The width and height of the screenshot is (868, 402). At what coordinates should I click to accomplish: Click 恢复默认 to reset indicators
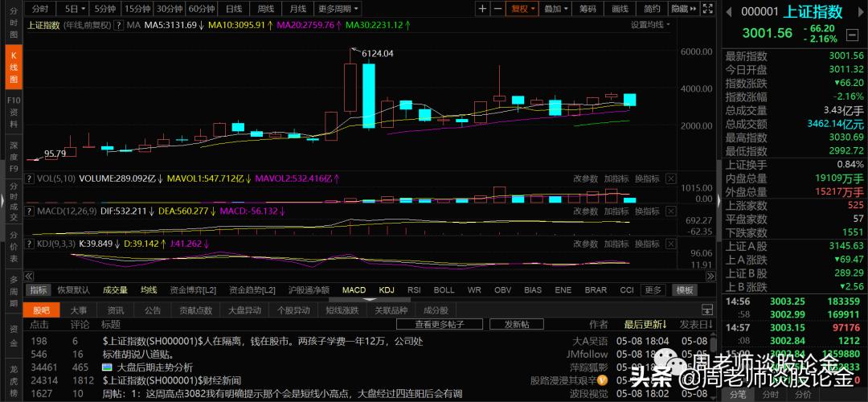click(x=74, y=289)
